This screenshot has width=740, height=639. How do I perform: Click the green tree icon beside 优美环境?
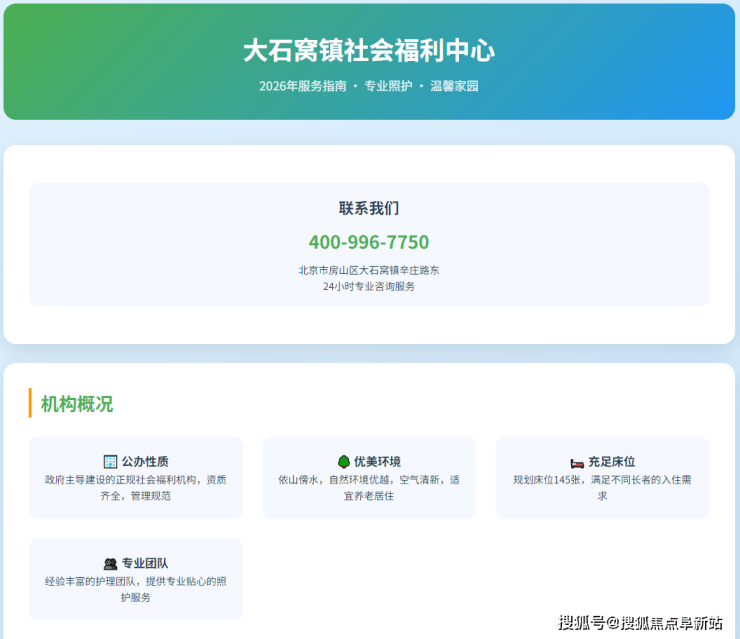tap(344, 462)
